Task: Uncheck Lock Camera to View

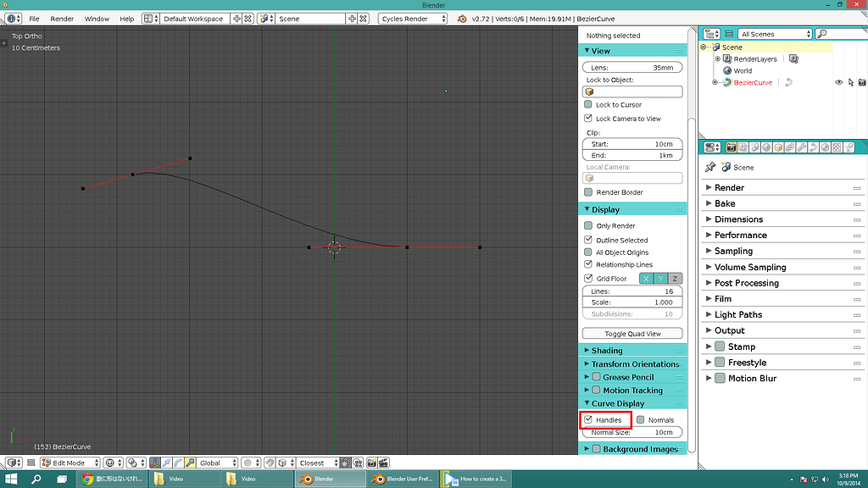Action: [588, 119]
